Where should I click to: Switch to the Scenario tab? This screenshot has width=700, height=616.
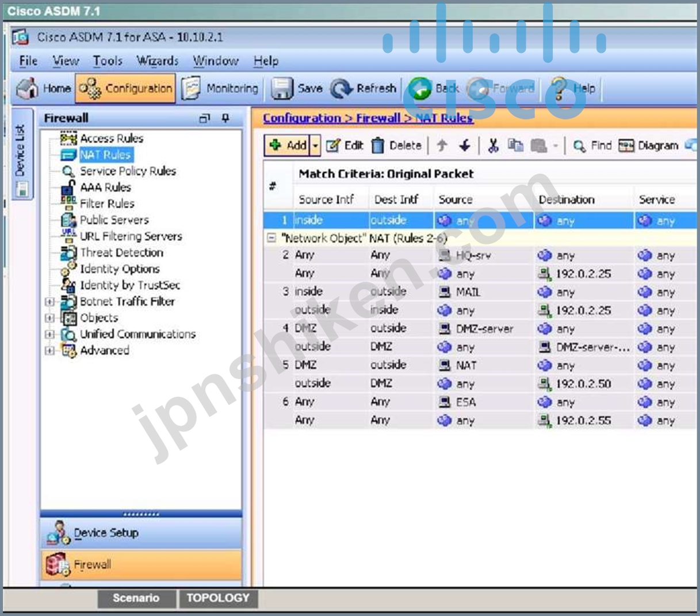click(136, 598)
